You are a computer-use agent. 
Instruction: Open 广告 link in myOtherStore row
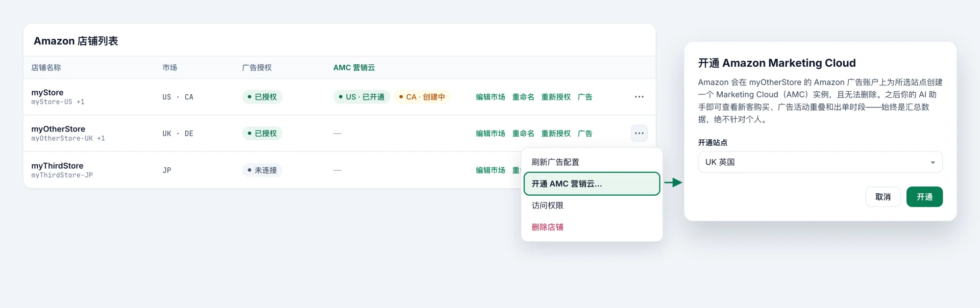585,133
